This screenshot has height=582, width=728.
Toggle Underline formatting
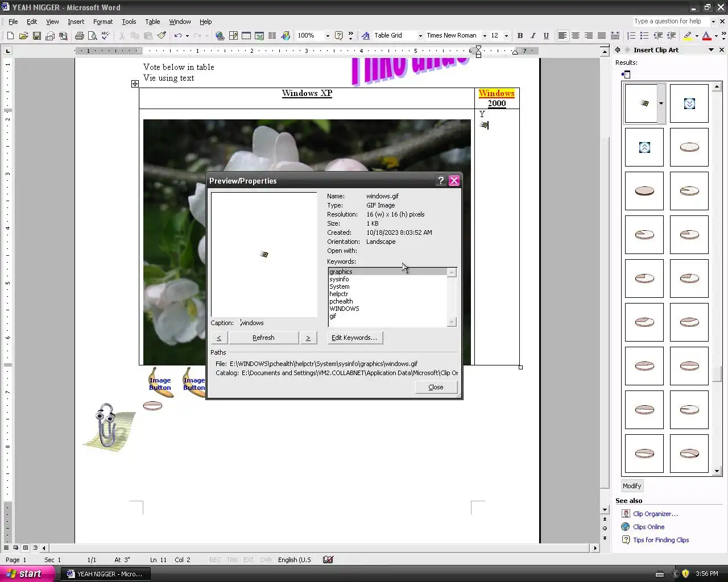click(546, 36)
